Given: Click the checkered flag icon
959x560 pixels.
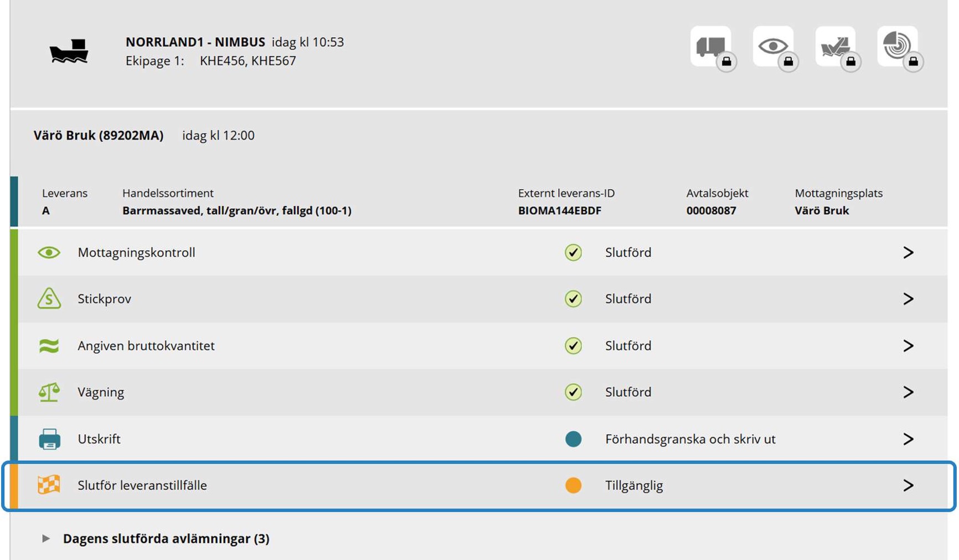Looking at the screenshot, I should point(49,485).
